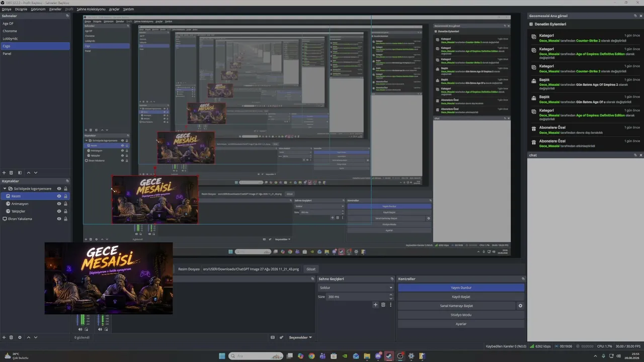Open the Düzenle menu

(21, 9)
